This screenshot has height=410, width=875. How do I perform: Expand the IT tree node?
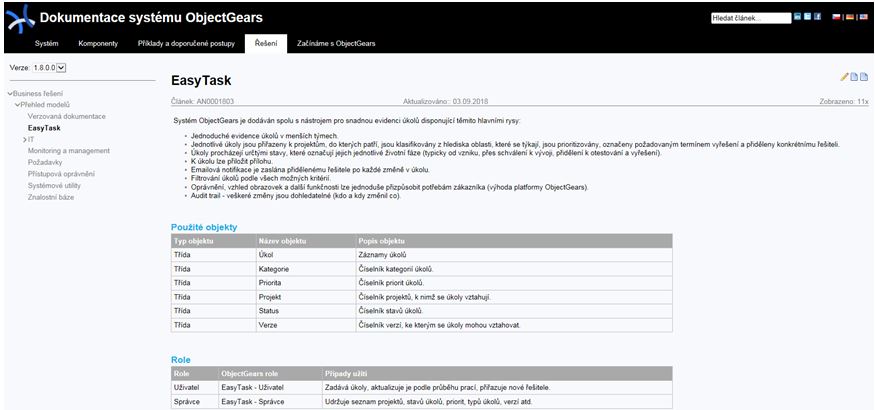(23, 140)
